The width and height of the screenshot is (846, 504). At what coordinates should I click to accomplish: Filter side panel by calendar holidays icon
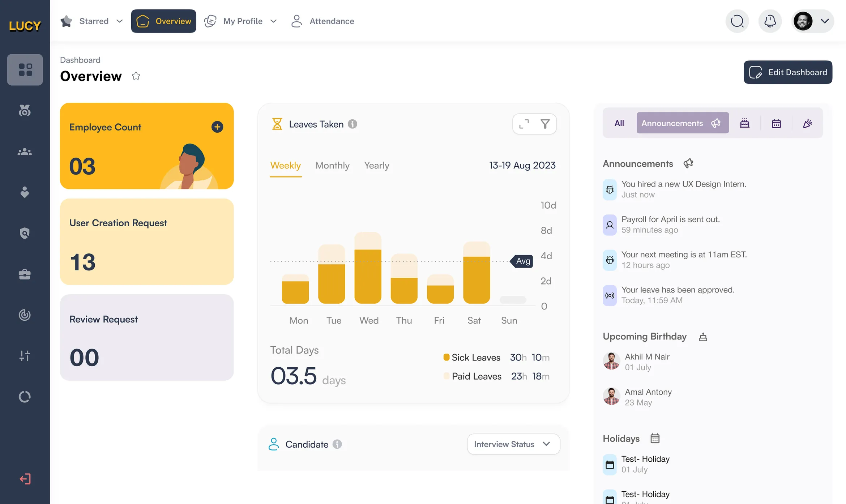776,123
